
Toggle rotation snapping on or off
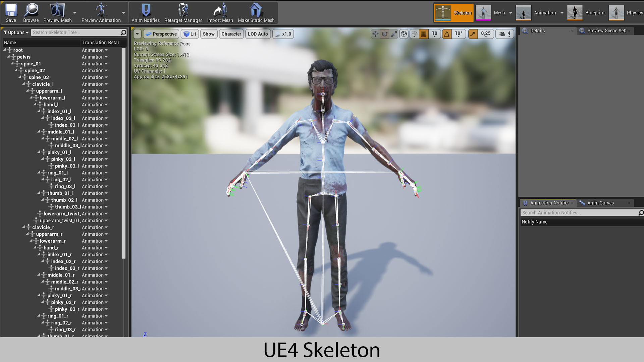(x=447, y=34)
